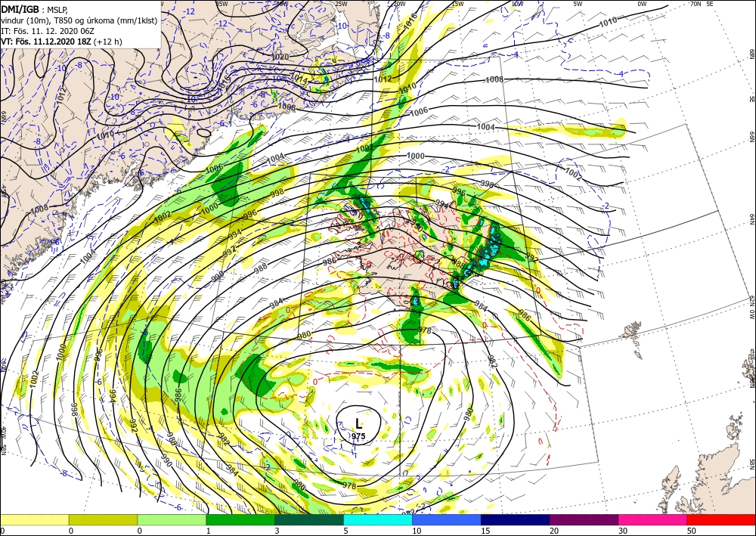Select the 'VT: Fös. 11.12.2020 18Z' valid time
Viewport: 756px width, 536px height.
pyautogui.click(x=46, y=42)
